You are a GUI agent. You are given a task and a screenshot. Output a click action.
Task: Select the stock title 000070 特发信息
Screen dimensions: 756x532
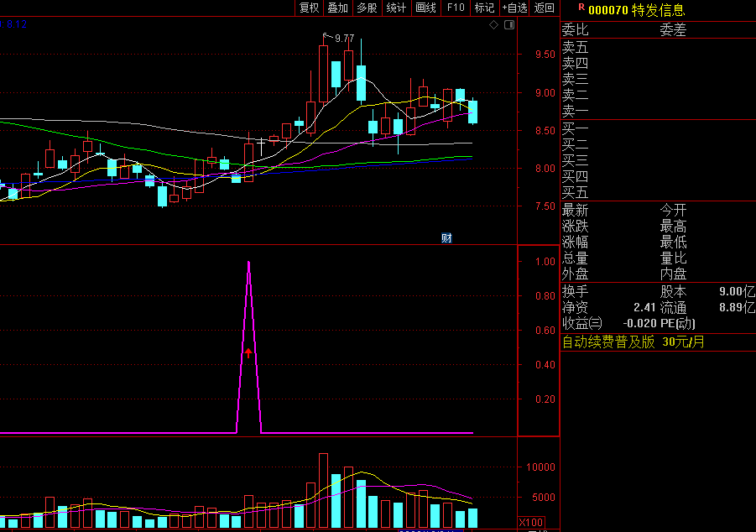tap(636, 10)
